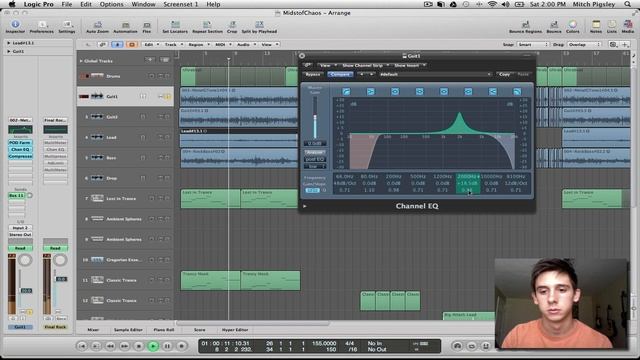640x360 pixels.
Task: Open the Track local menu in Arrange
Action: coord(173,44)
